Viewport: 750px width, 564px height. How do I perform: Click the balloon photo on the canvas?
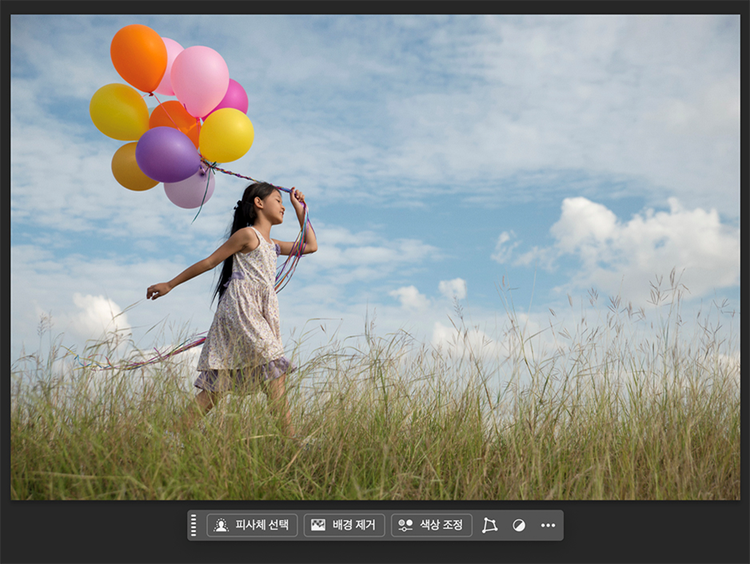pos(375,257)
